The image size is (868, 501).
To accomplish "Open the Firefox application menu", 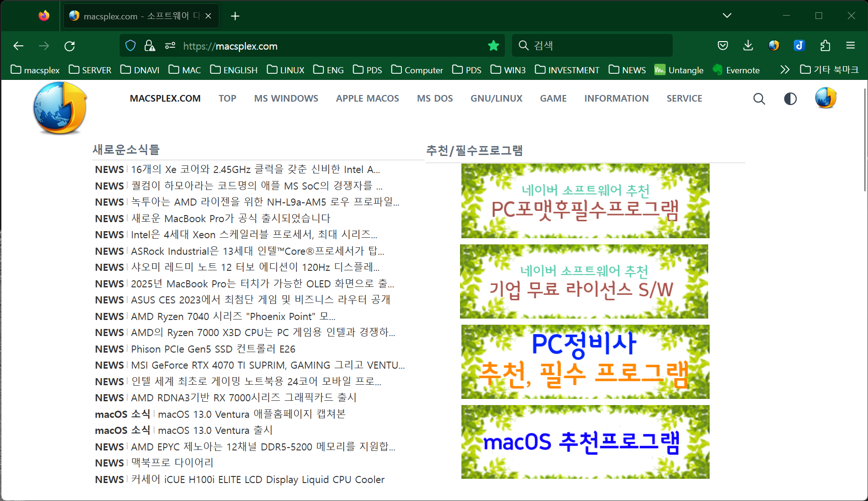I will click(851, 45).
